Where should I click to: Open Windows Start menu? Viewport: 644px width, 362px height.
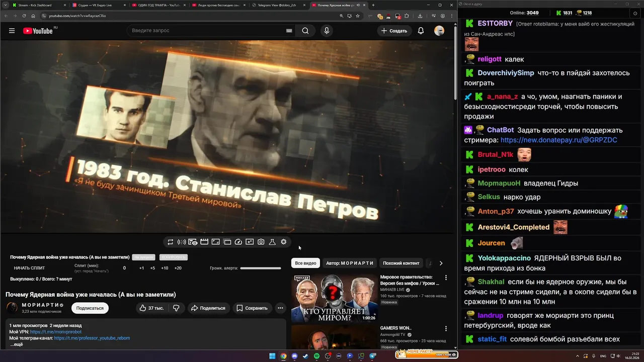[272, 356]
